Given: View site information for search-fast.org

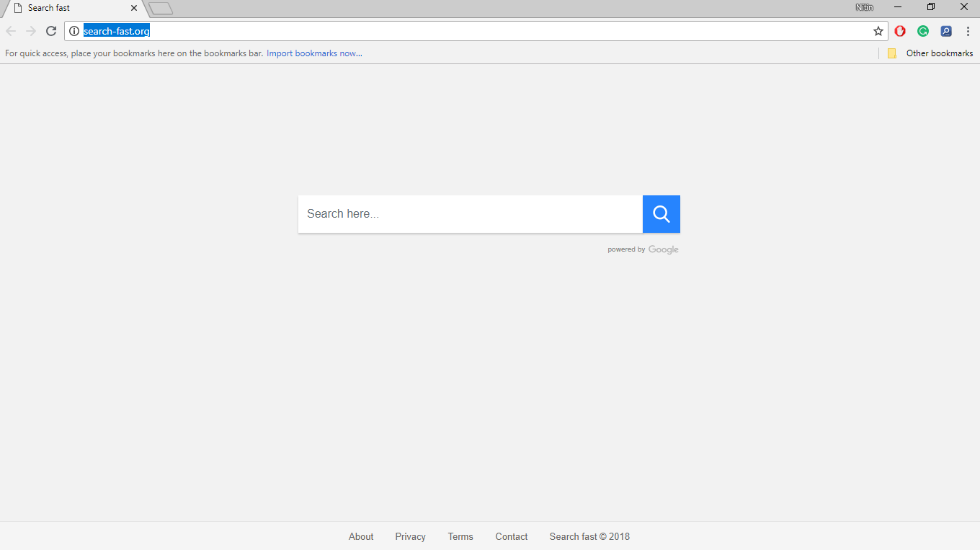Looking at the screenshot, I should 74,31.
